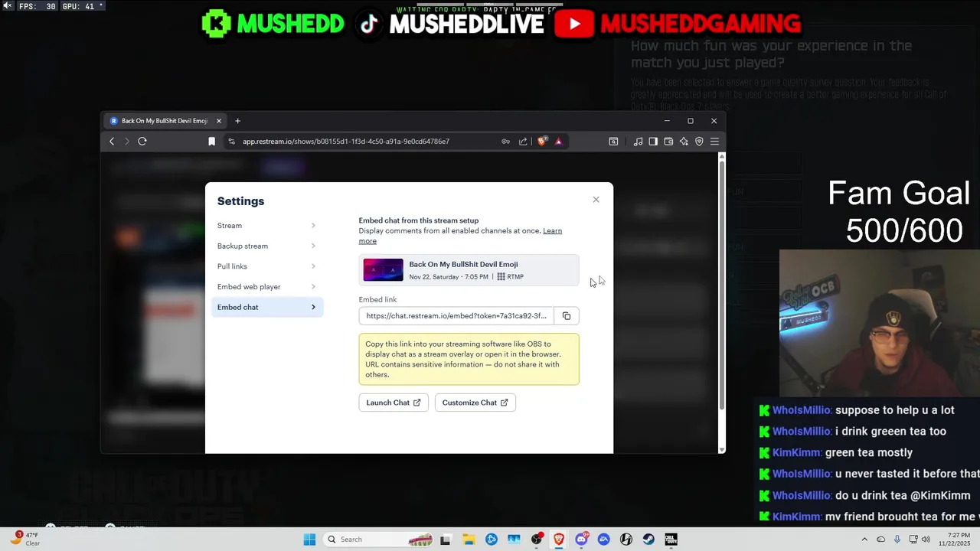Click the browser forward arrow
980x551 pixels.
(127, 142)
